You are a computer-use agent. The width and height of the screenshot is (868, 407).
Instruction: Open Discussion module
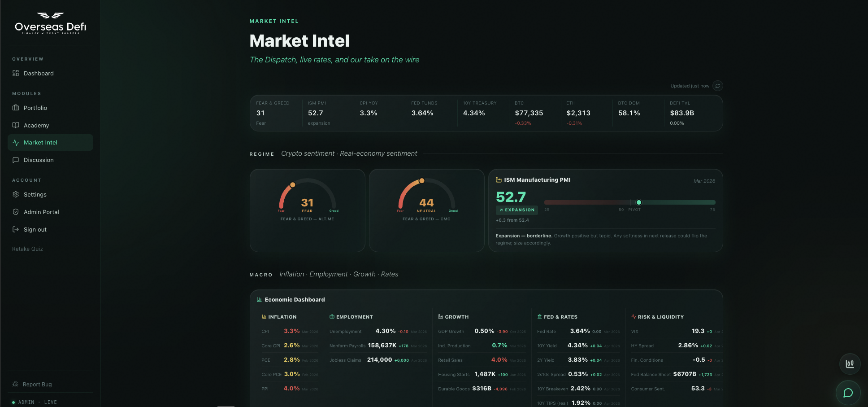point(50,160)
